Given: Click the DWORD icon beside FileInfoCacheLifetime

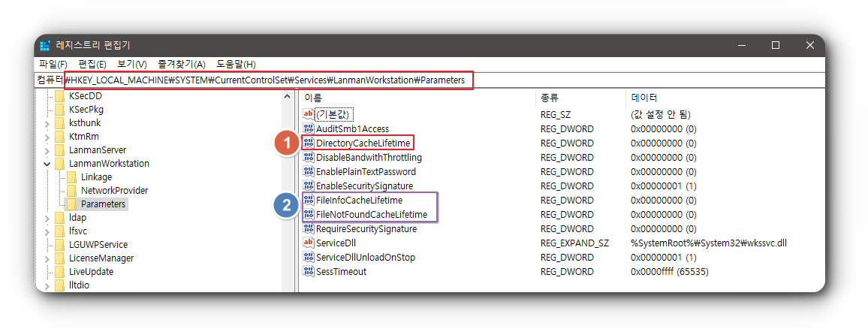Looking at the screenshot, I should tap(308, 201).
